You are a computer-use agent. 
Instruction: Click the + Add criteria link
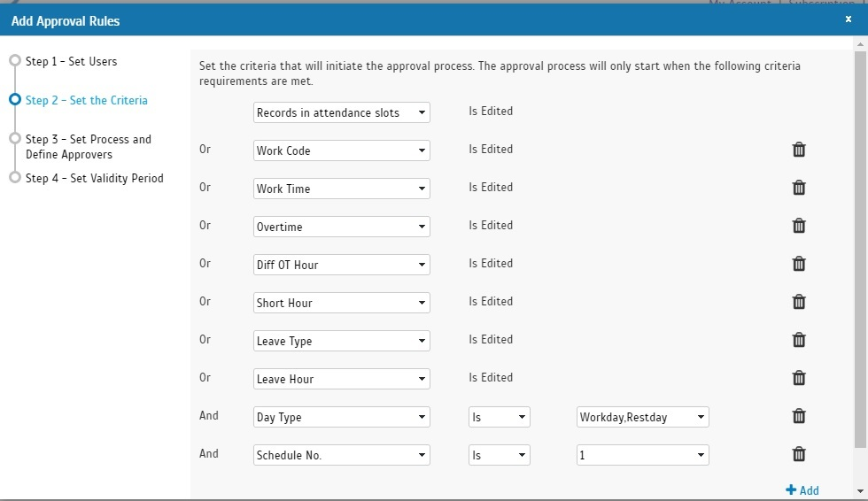(802, 490)
